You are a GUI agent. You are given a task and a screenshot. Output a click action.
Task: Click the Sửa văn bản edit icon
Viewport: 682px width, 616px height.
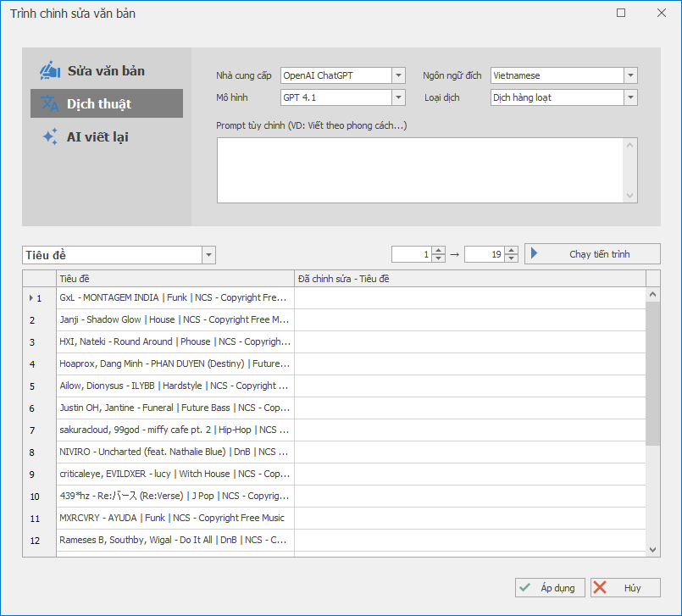(x=49, y=70)
